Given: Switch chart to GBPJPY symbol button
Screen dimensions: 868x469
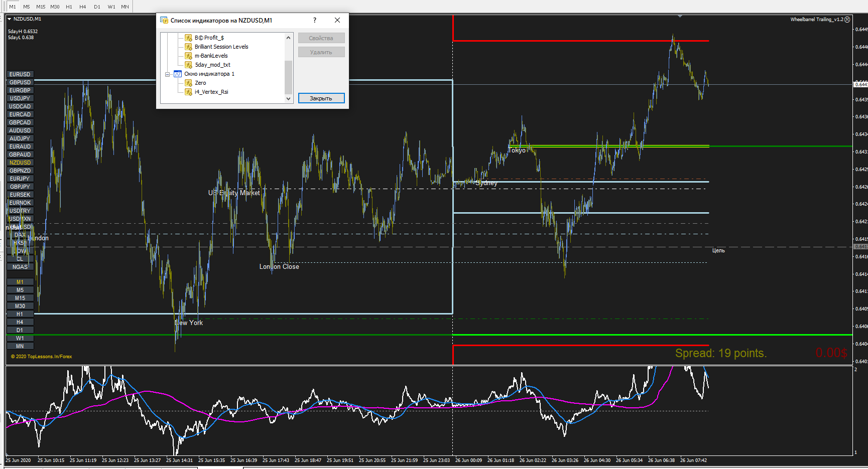Looking at the screenshot, I should coord(20,187).
